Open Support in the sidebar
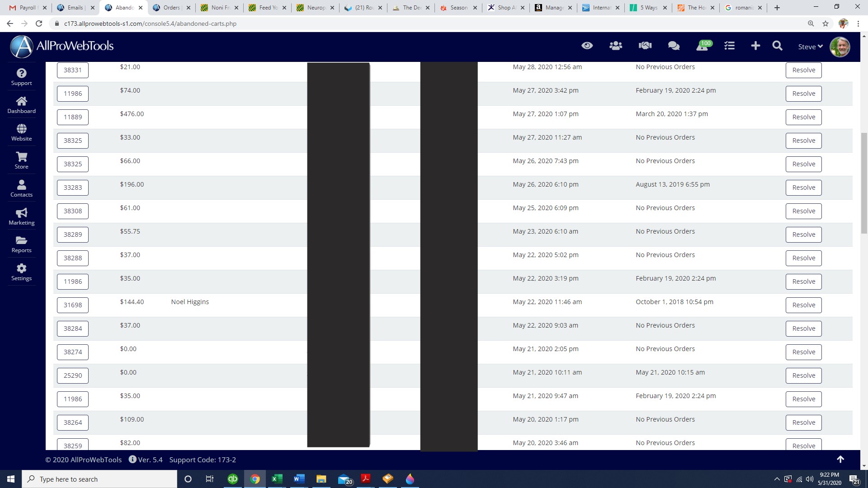 click(x=21, y=77)
